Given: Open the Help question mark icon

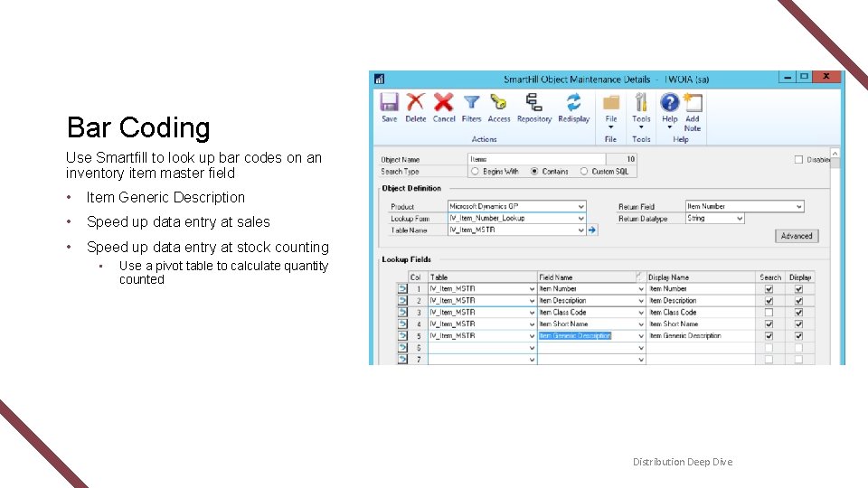Looking at the screenshot, I should coord(670,102).
